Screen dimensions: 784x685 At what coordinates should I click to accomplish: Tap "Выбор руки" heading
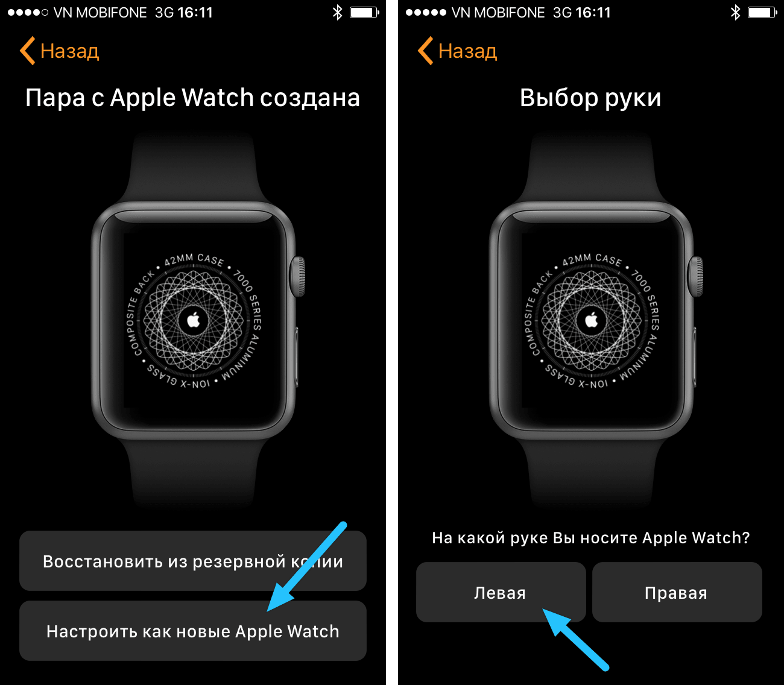(590, 98)
